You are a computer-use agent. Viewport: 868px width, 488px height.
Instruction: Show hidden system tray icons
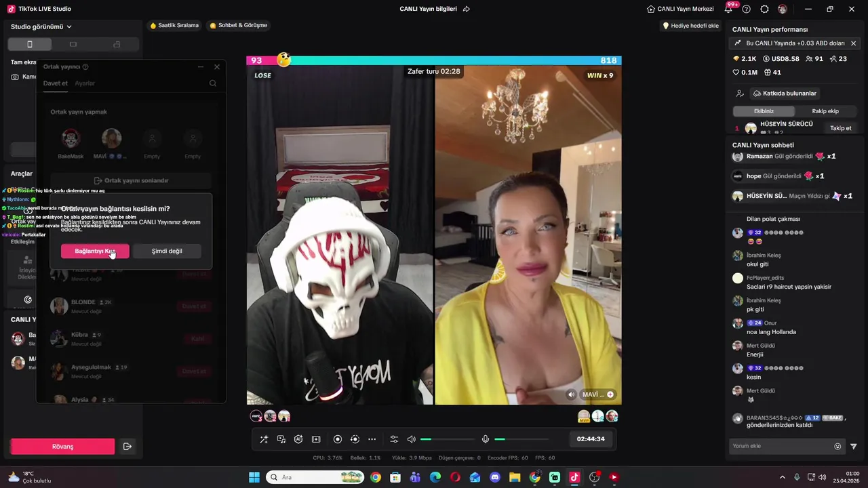point(782,477)
